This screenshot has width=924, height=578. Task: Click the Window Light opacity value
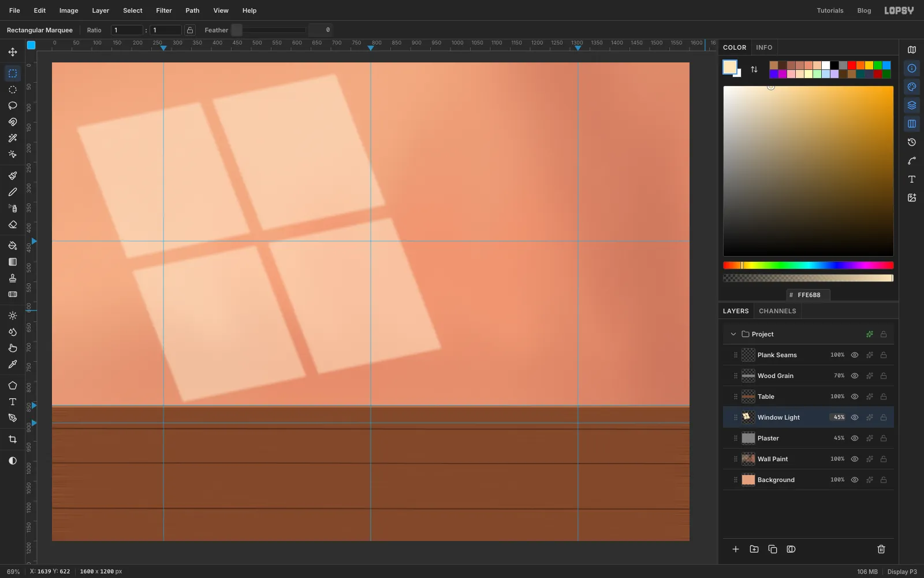(x=839, y=417)
